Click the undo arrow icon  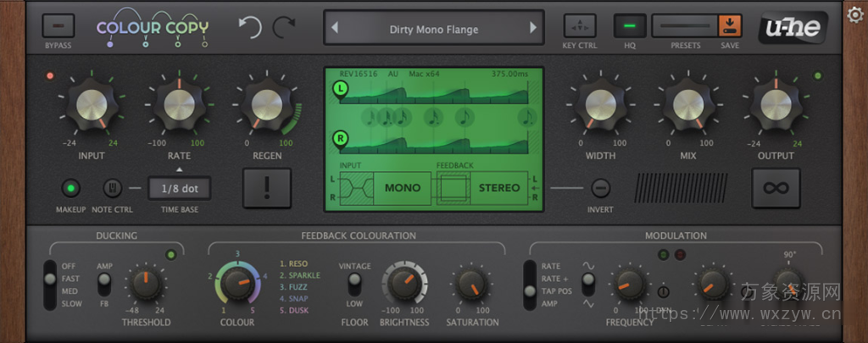tap(250, 28)
